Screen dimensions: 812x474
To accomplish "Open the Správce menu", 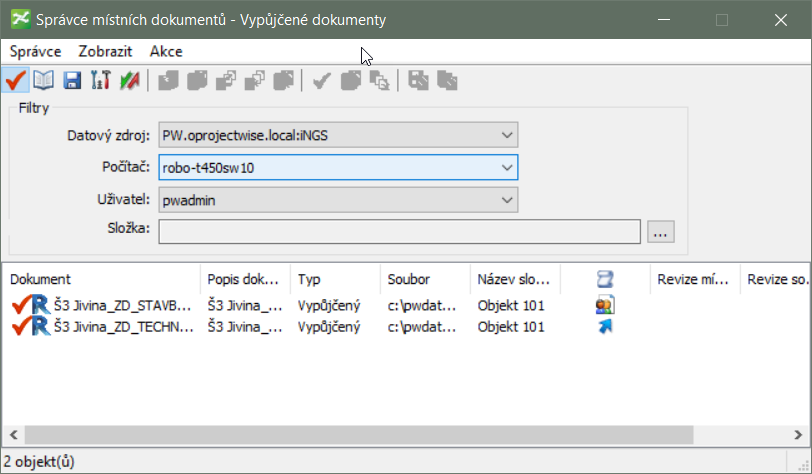I will click(x=35, y=51).
